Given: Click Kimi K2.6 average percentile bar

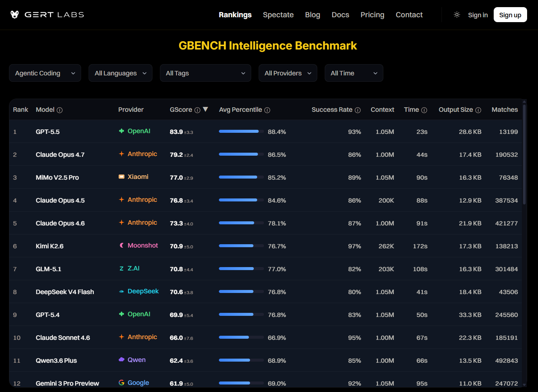Looking at the screenshot, I should pos(241,246).
